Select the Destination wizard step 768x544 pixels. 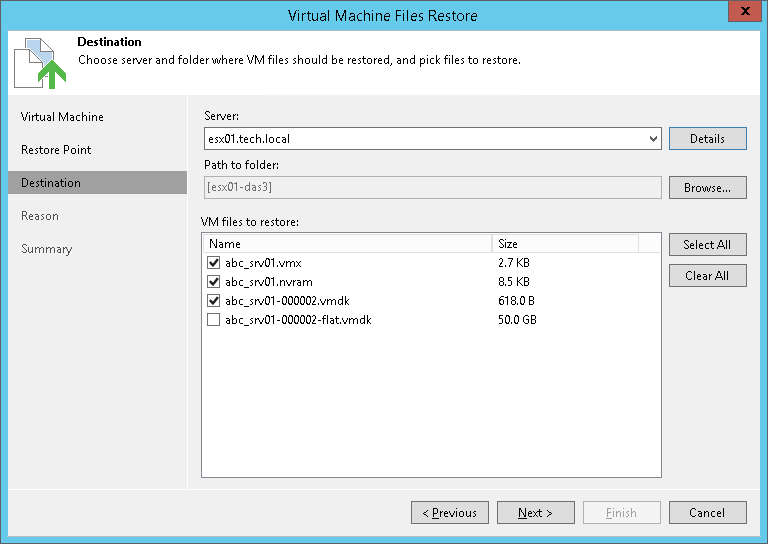point(51,183)
